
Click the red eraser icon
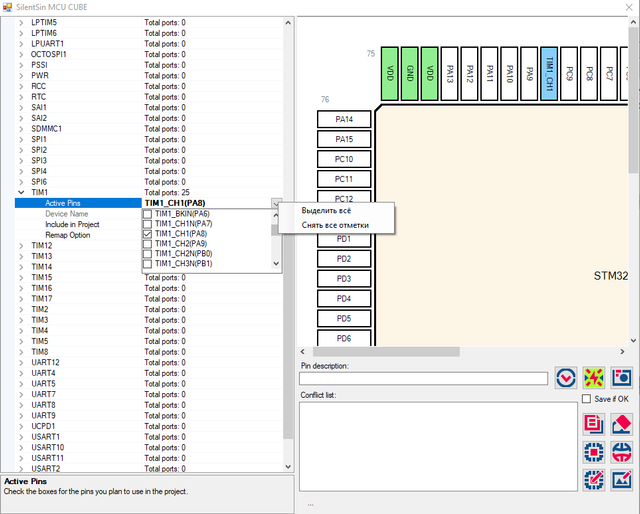tap(621, 424)
